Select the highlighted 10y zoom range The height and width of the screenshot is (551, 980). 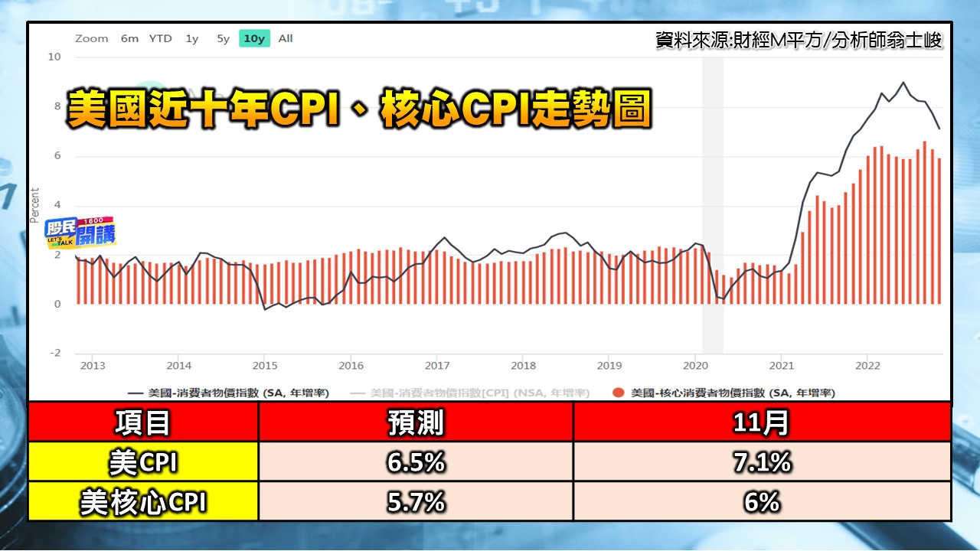254,38
